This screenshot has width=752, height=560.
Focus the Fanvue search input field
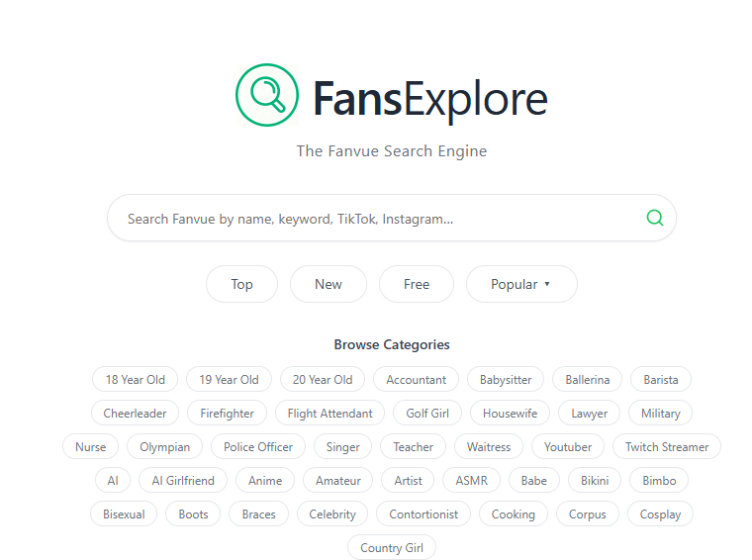pos(376,219)
